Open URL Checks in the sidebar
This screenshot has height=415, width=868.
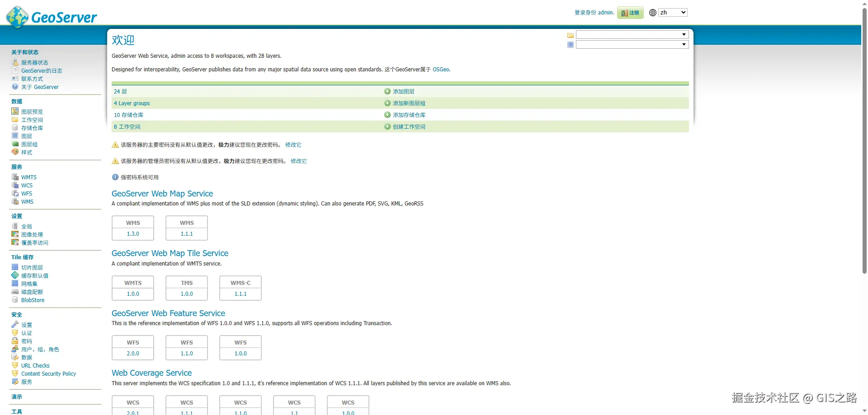[x=35, y=365]
